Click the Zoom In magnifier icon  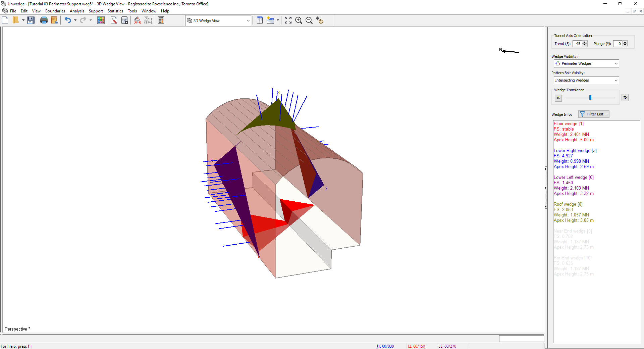point(299,20)
